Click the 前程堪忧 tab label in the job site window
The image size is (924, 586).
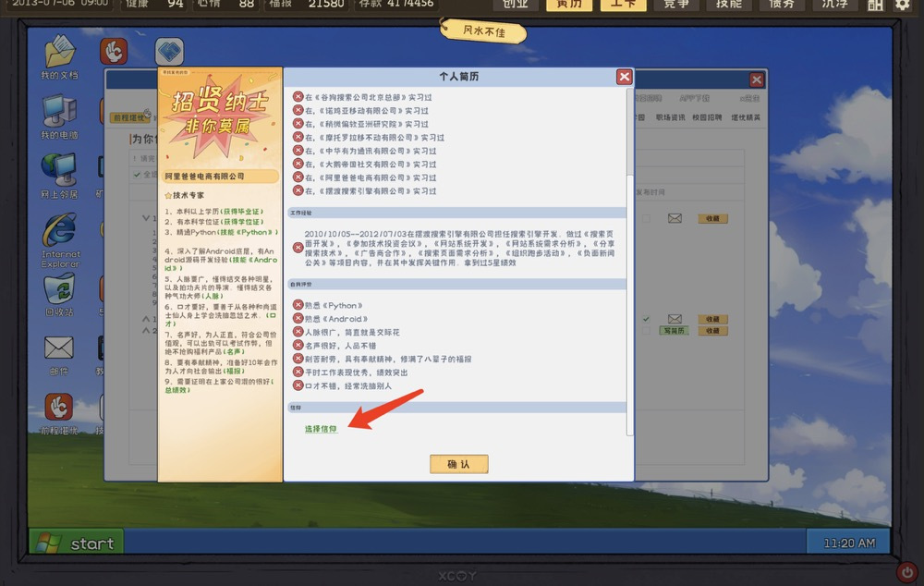129,117
